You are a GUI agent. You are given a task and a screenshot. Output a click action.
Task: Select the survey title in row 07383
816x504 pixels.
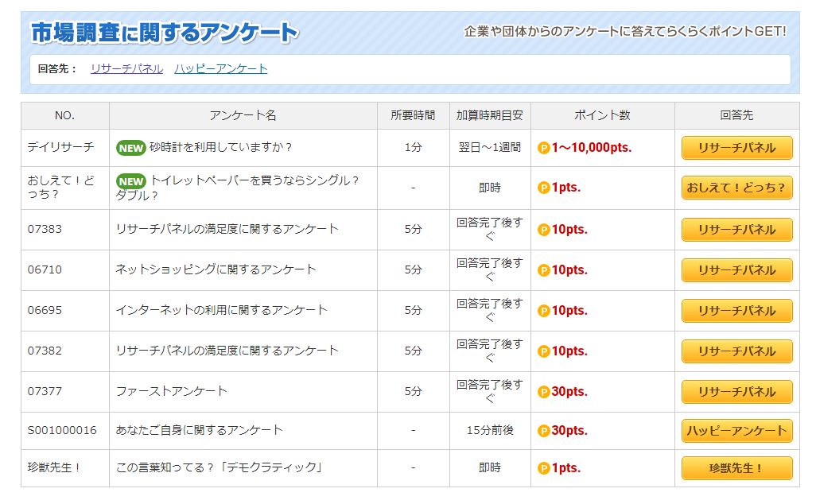227,229
